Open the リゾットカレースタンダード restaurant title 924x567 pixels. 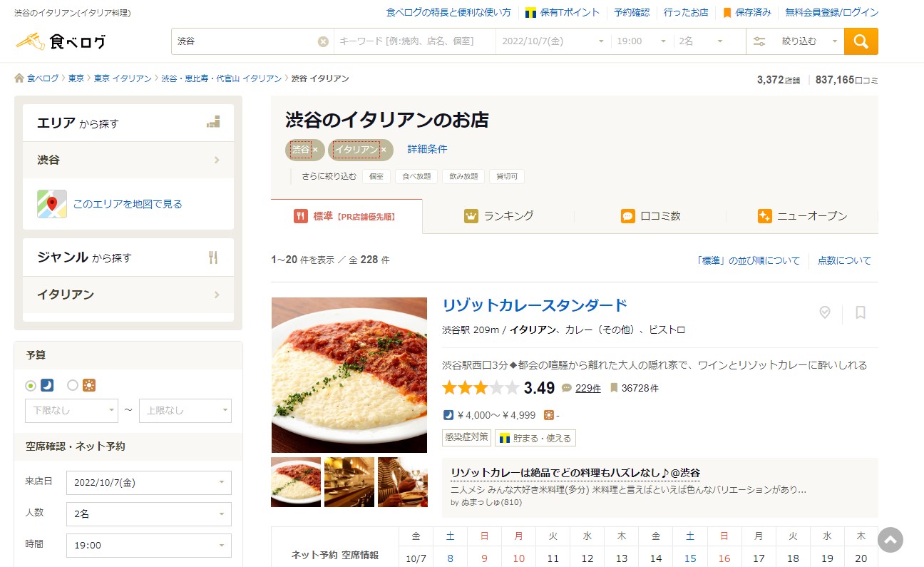(535, 305)
